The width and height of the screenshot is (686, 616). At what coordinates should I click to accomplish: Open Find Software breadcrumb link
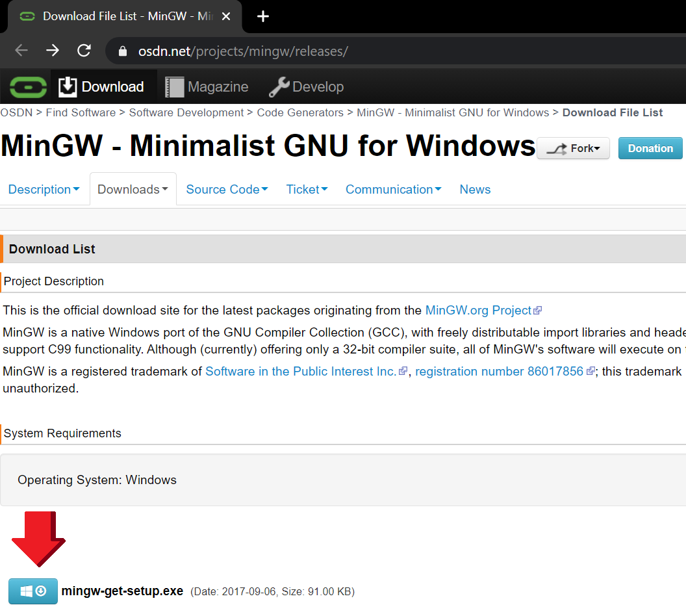coord(81,112)
